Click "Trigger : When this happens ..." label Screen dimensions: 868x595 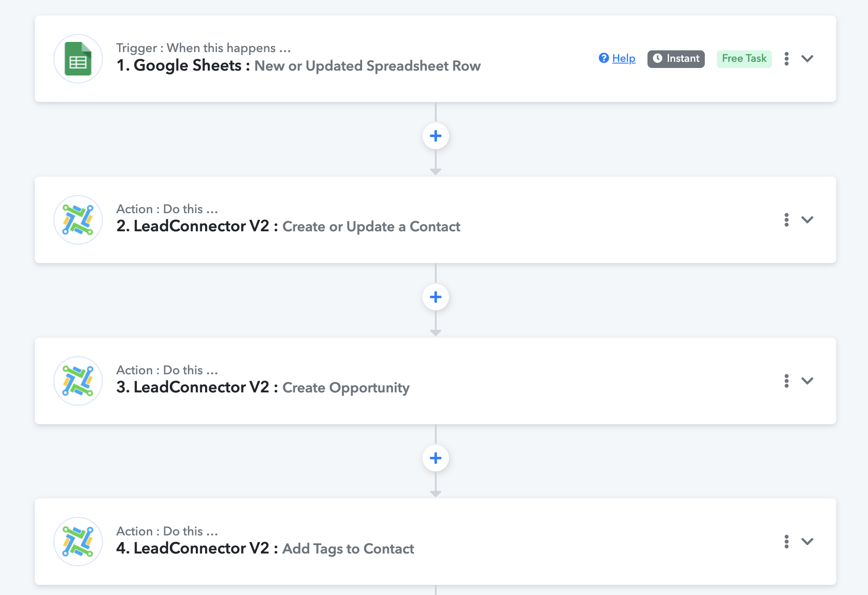pyautogui.click(x=203, y=48)
